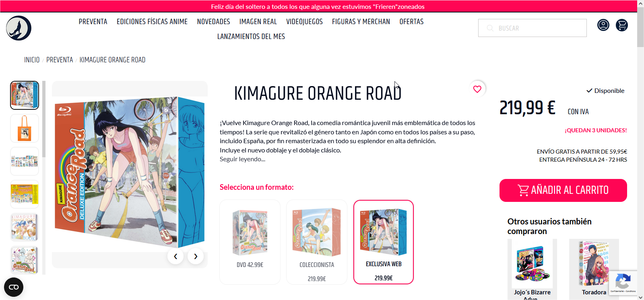Select the Exclusiva Web format option
Screen dimensions: 644x300
(x=384, y=242)
